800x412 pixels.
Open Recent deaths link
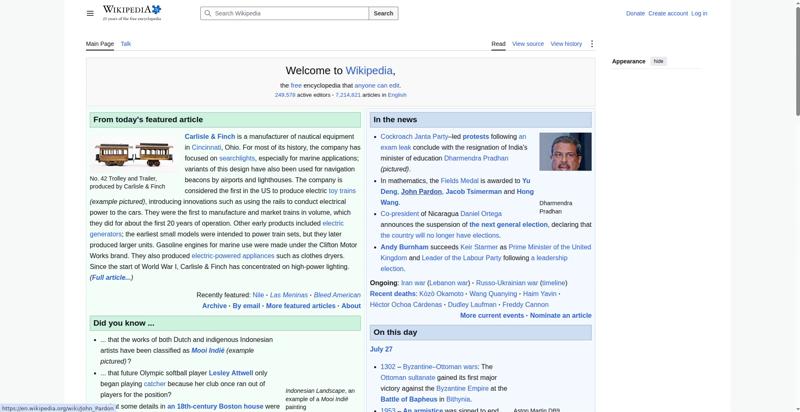pos(393,294)
